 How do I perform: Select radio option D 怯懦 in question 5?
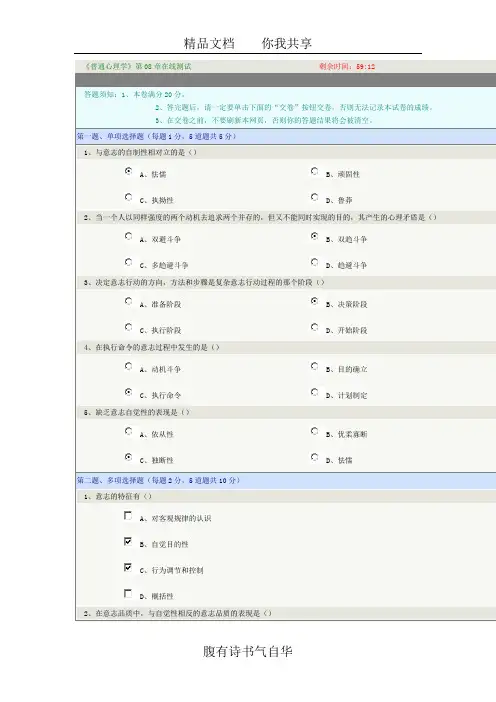pyautogui.click(x=315, y=457)
